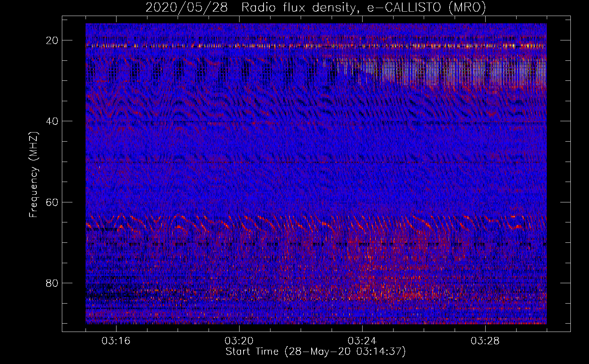Click the radio spectrogram image
This screenshot has height=364, width=589.
pos(316,174)
